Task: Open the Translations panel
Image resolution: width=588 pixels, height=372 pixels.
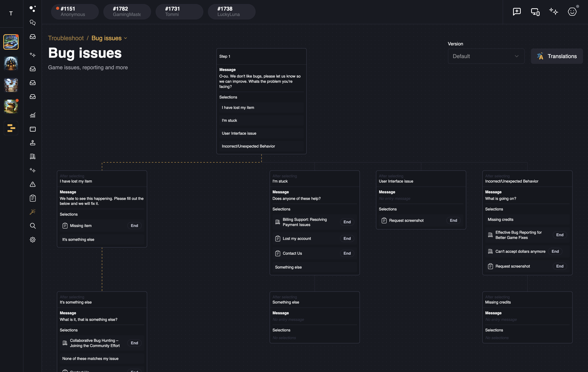Action: 557,56
